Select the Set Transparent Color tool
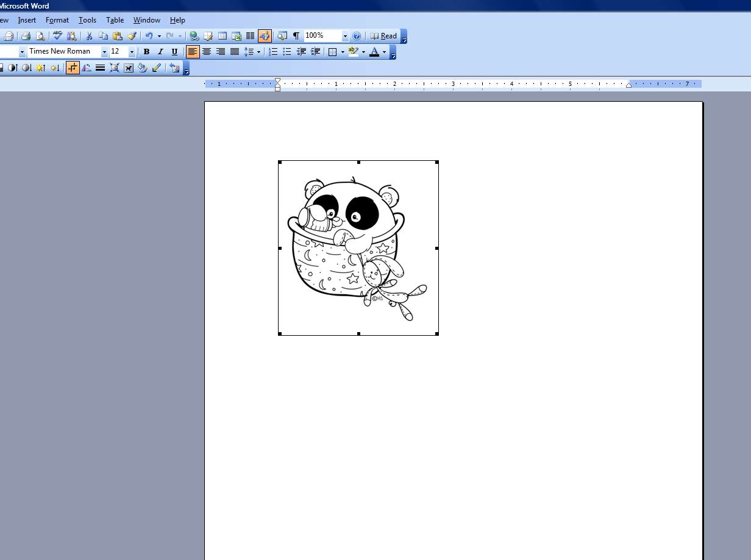This screenshot has width=751, height=560. coord(157,68)
